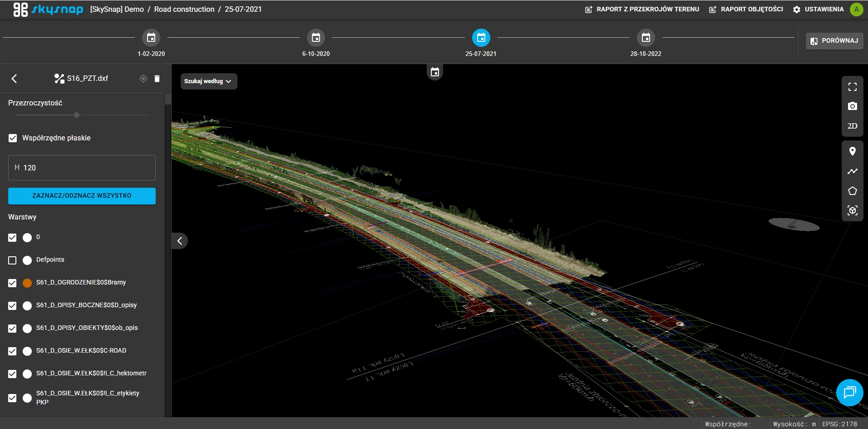This screenshot has height=429, width=868.
Task: Enable the Defpoints layer checkbox
Action: (x=13, y=260)
